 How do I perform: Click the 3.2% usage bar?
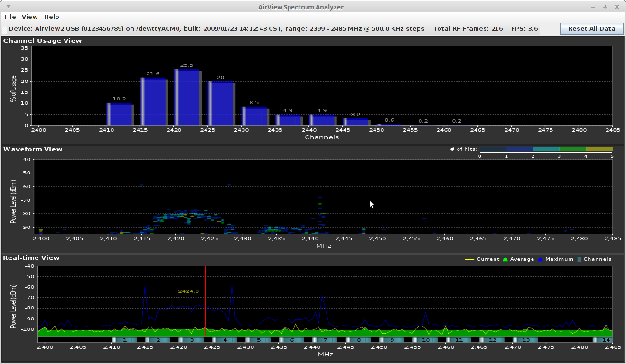(x=356, y=122)
